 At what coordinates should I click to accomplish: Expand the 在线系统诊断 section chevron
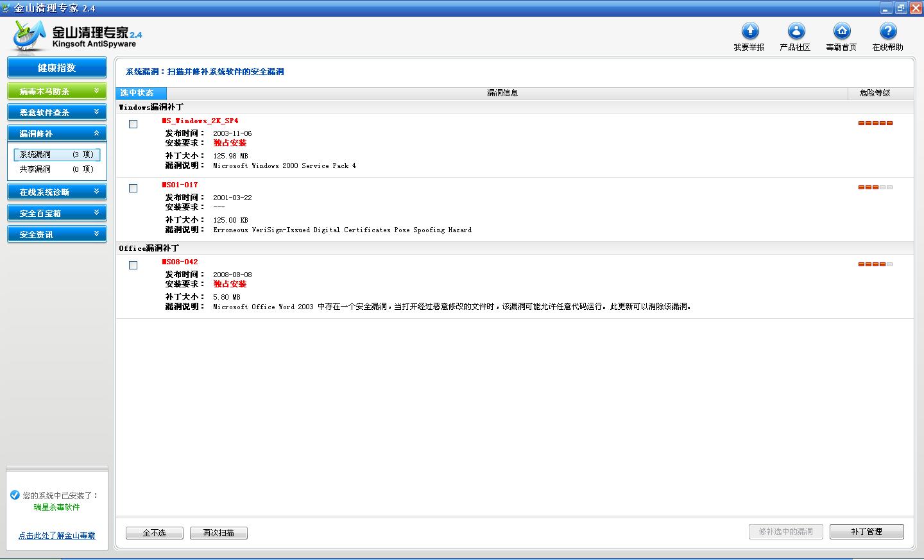coord(97,192)
